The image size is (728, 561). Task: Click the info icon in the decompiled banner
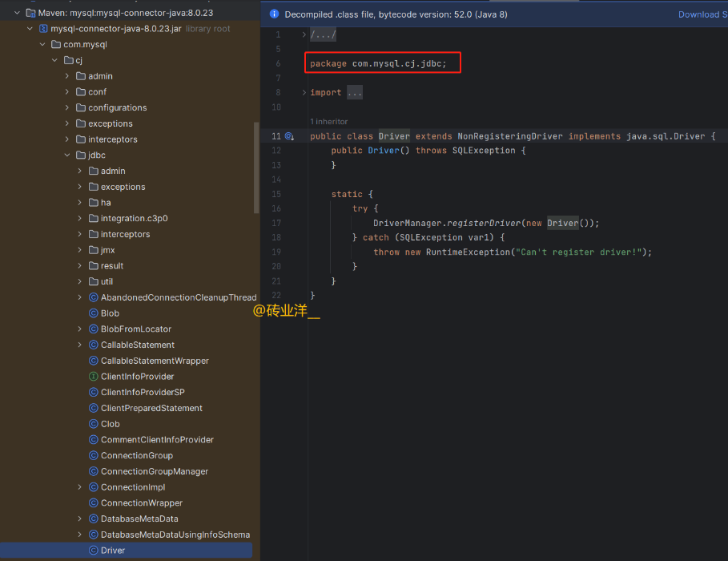[274, 14]
